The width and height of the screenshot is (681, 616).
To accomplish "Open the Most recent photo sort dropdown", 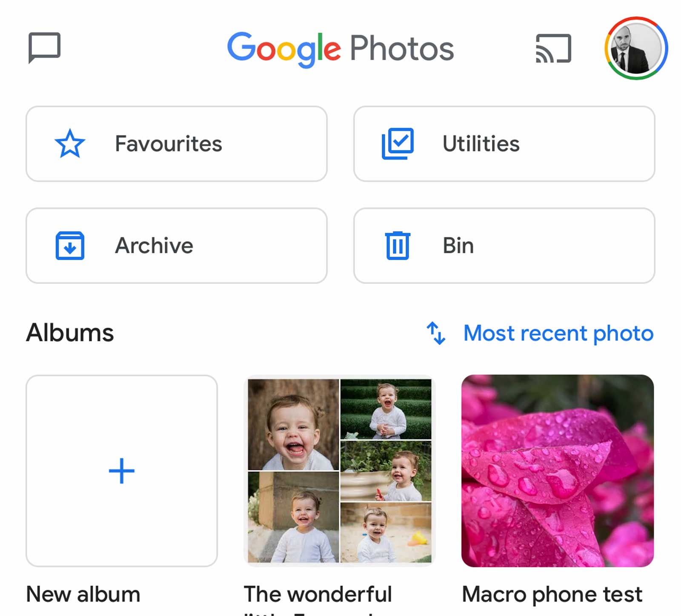I will 558,333.
